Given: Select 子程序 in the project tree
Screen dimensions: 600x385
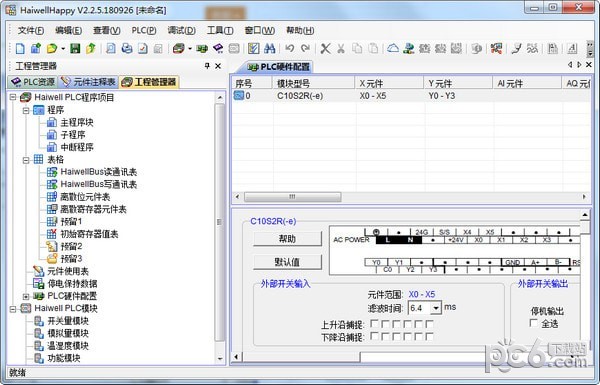Looking at the screenshot, I should click(x=73, y=135).
